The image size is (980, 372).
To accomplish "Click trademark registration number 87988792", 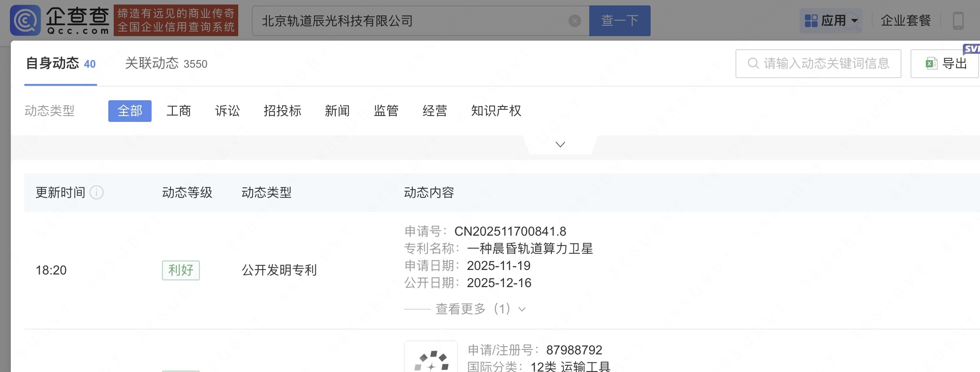I will (574, 350).
